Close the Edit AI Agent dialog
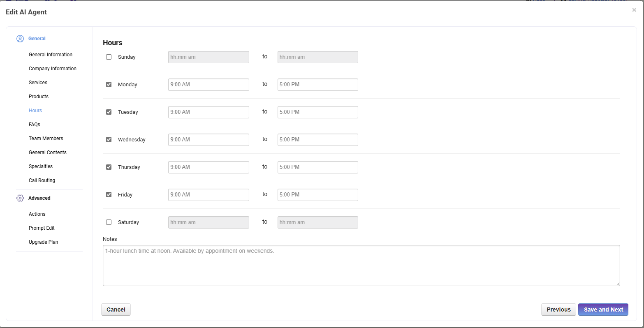 pos(634,10)
